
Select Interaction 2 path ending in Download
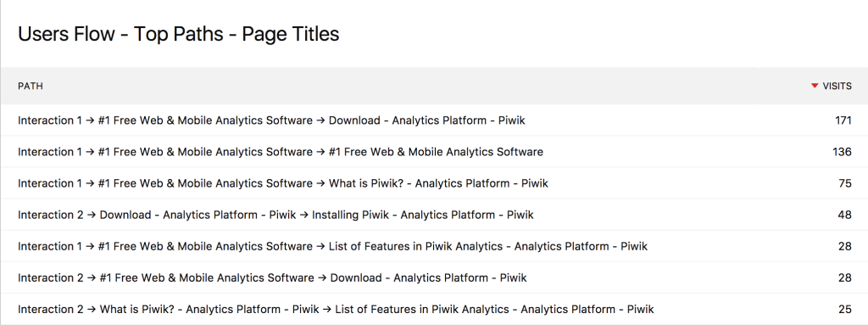click(434, 277)
